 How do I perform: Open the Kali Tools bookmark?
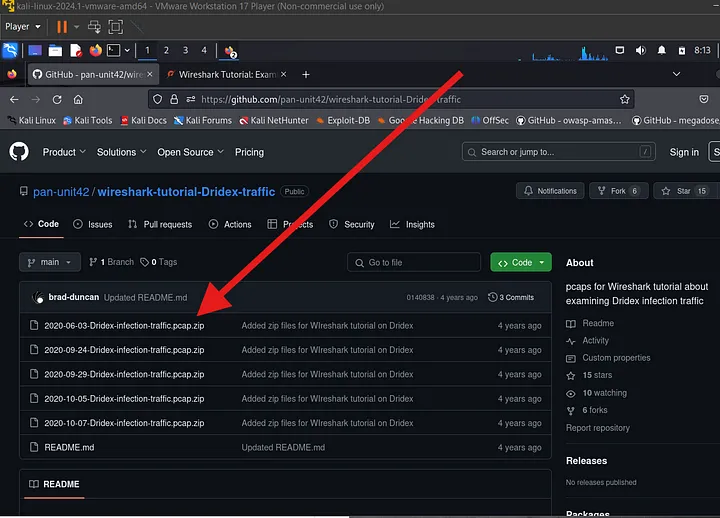tap(88, 120)
